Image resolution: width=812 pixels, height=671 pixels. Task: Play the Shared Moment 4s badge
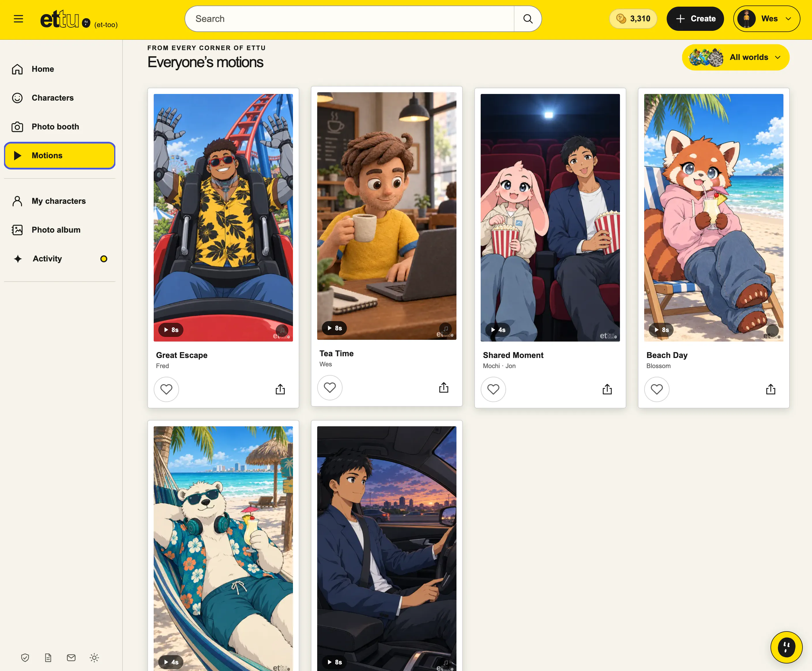pos(498,330)
